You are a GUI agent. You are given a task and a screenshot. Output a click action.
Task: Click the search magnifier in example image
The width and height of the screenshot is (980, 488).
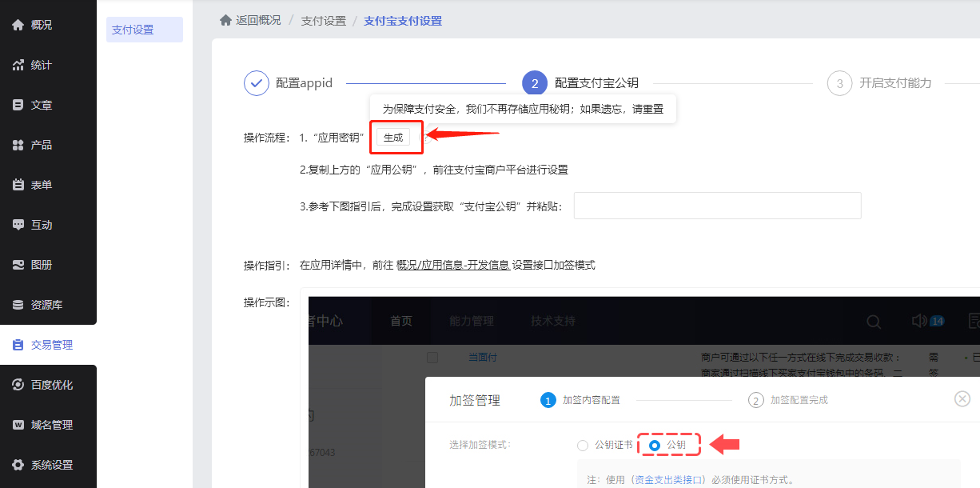pyautogui.click(x=874, y=322)
